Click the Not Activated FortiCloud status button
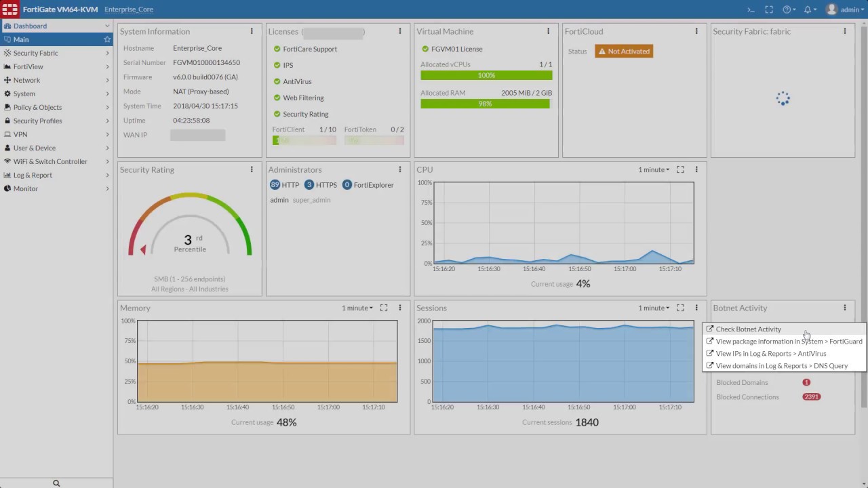Viewport: 868px width, 488px height. (x=624, y=51)
